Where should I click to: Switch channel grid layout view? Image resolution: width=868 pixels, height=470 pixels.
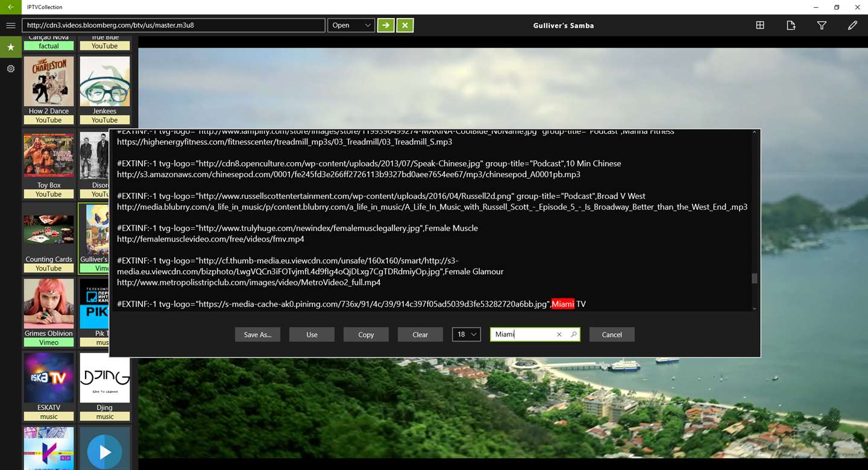(760, 25)
